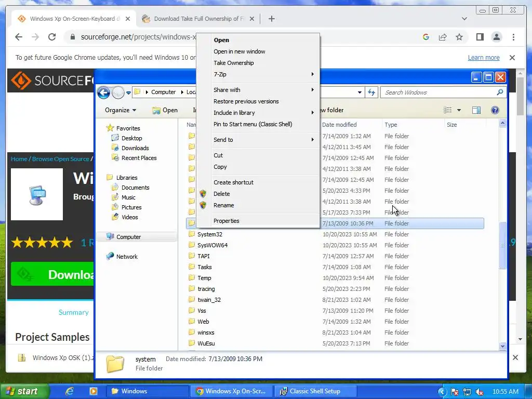Image resolution: width=532 pixels, height=399 pixels.
Task: Click the Learn more link
Action: pyautogui.click(x=484, y=57)
